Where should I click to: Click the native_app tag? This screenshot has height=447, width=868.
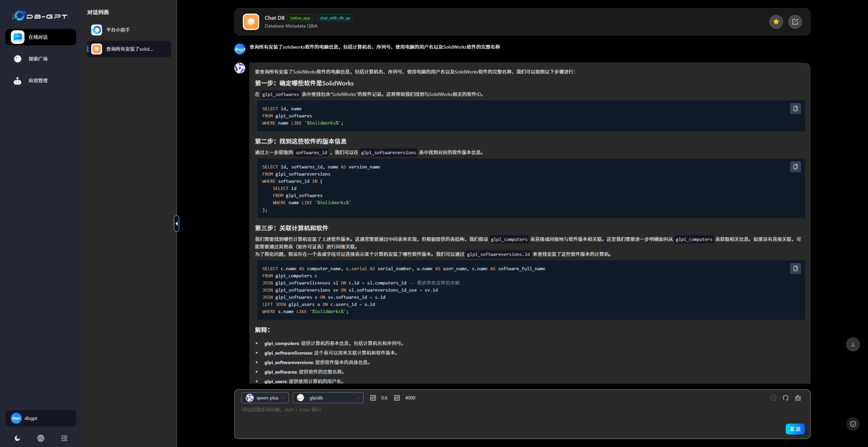pyautogui.click(x=300, y=18)
